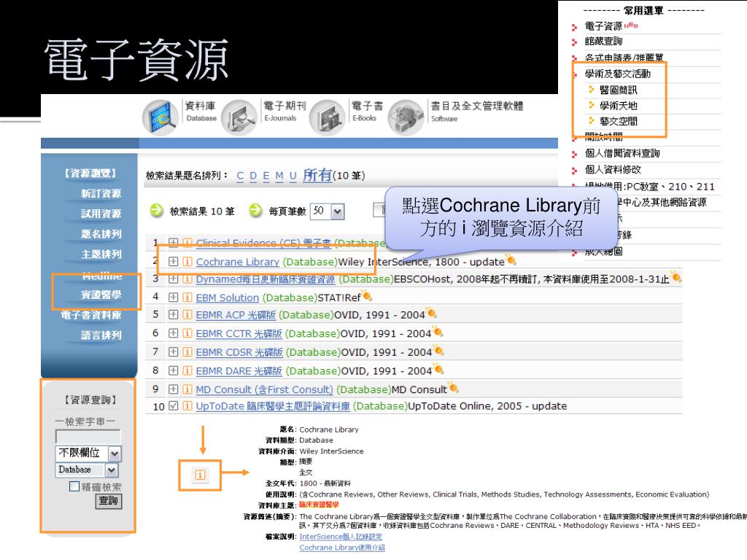Click the orange marker after Cochrane Library row

(511, 260)
